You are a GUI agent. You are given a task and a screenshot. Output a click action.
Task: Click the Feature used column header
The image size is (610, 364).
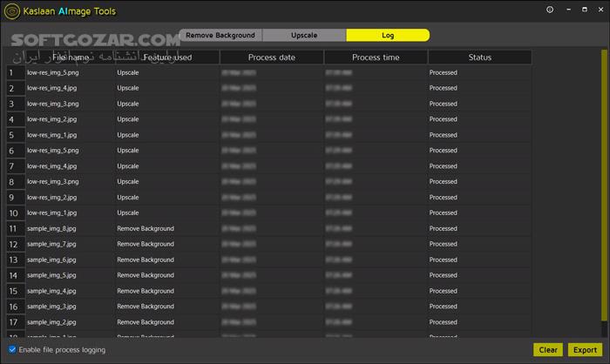tap(166, 57)
